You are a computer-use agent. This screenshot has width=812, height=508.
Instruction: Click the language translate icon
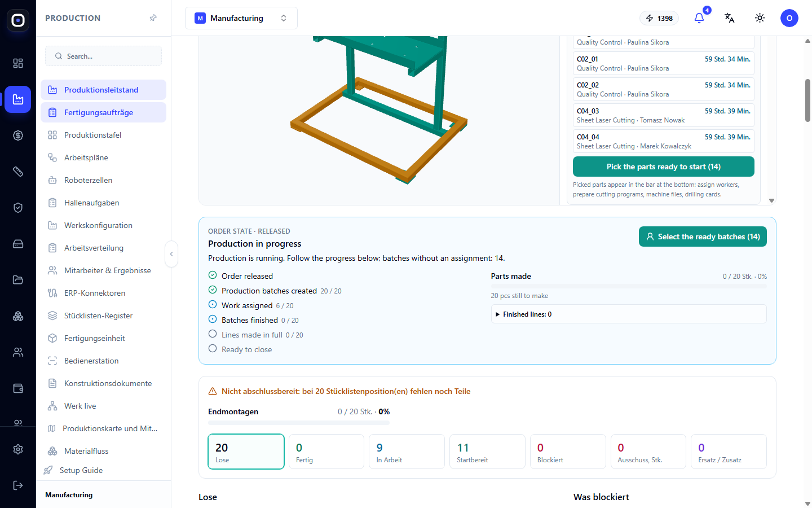click(730, 18)
